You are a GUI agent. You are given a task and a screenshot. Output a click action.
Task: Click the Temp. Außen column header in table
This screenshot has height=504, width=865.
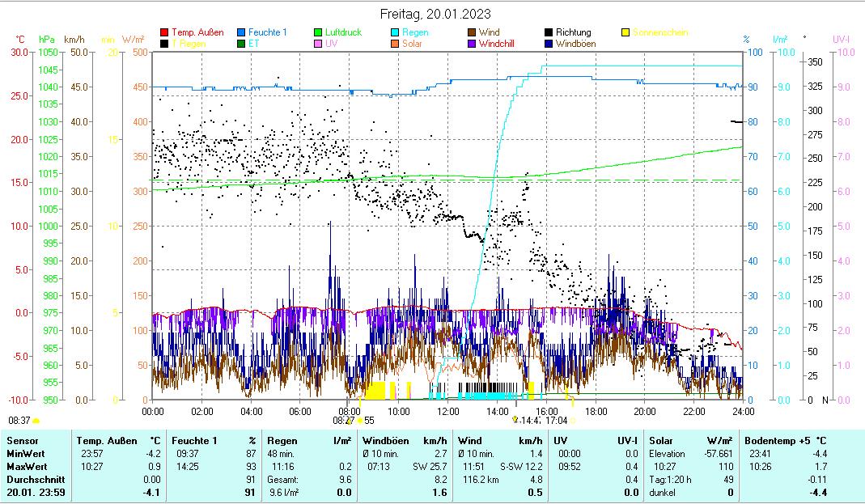point(101,440)
